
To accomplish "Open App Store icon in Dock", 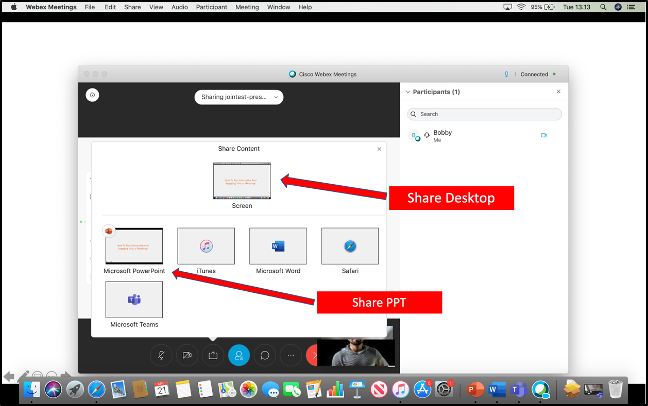I will [422, 389].
